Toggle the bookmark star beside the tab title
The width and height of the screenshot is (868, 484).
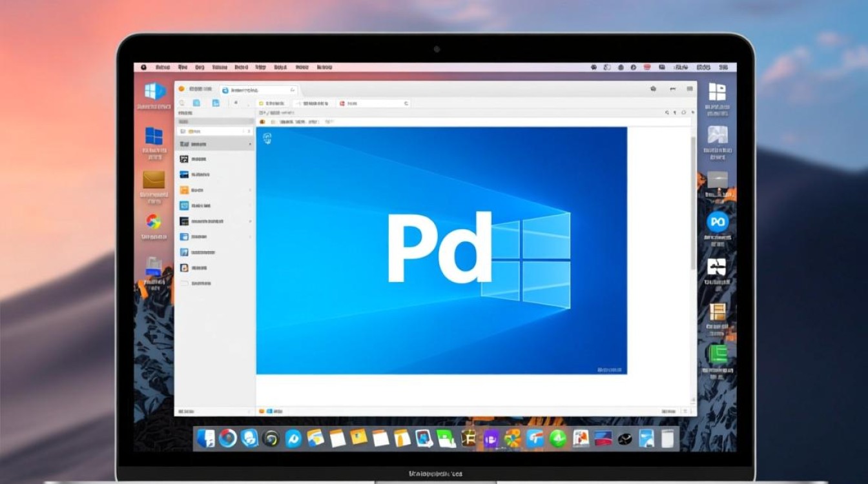point(292,90)
